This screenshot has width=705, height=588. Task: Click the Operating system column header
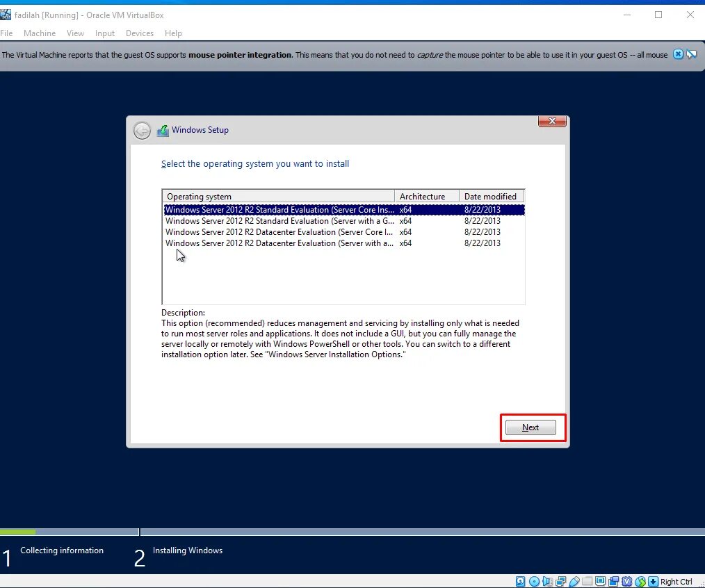(278, 197)
